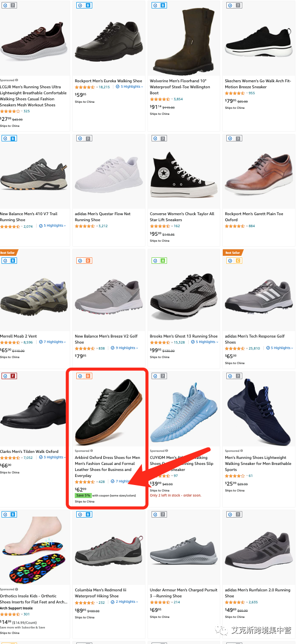Click the grade F badge on Clarks Tilden Oxford
Screen dimensions: 301x644
[x=13, y=376]
